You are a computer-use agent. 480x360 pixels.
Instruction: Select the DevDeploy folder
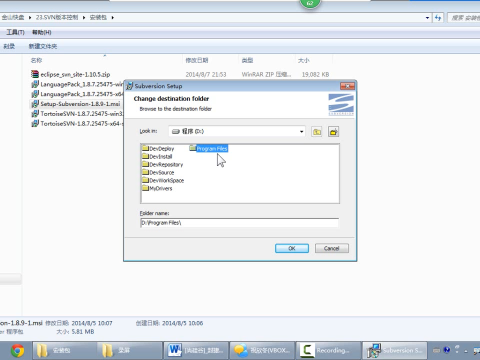(158, 148)
